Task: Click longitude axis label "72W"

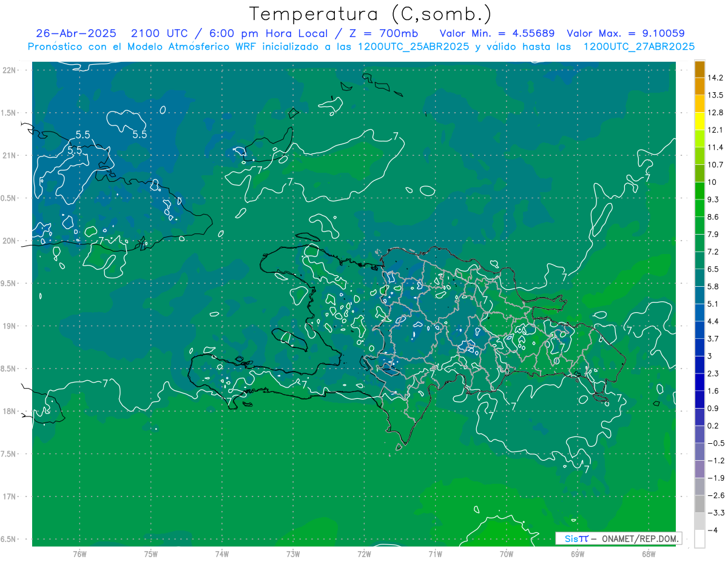Action: coord(364,554)
